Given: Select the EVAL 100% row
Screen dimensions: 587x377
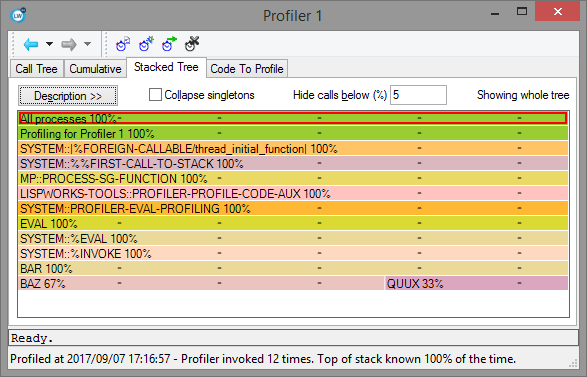Looking at the screenshot, I should click(293, 224).
